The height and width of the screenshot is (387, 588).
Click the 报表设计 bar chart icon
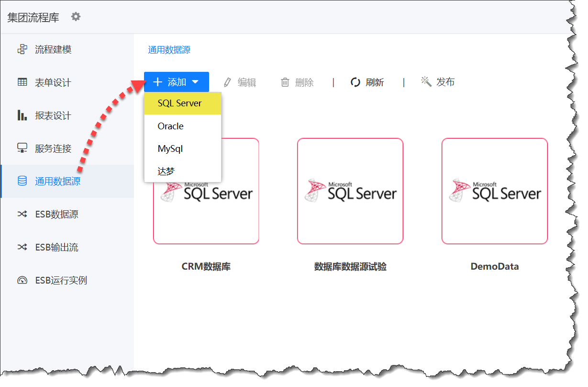[x=22, y=115]
